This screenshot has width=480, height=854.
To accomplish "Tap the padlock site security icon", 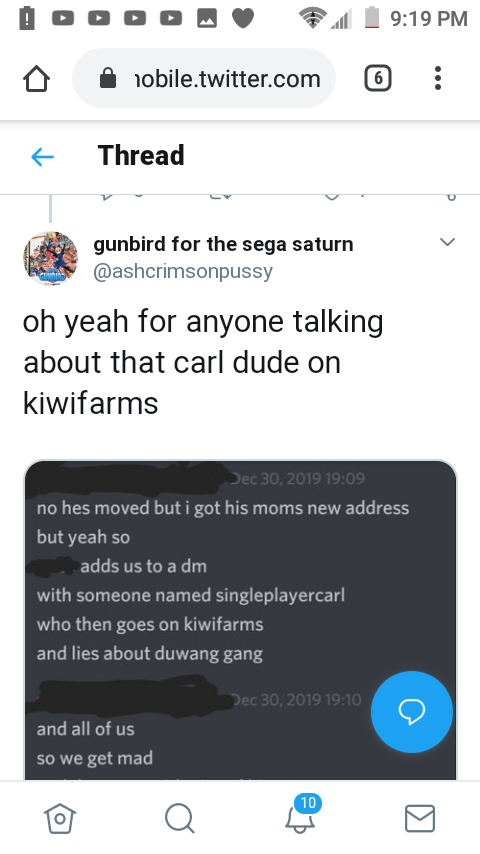I will (108, 78).
